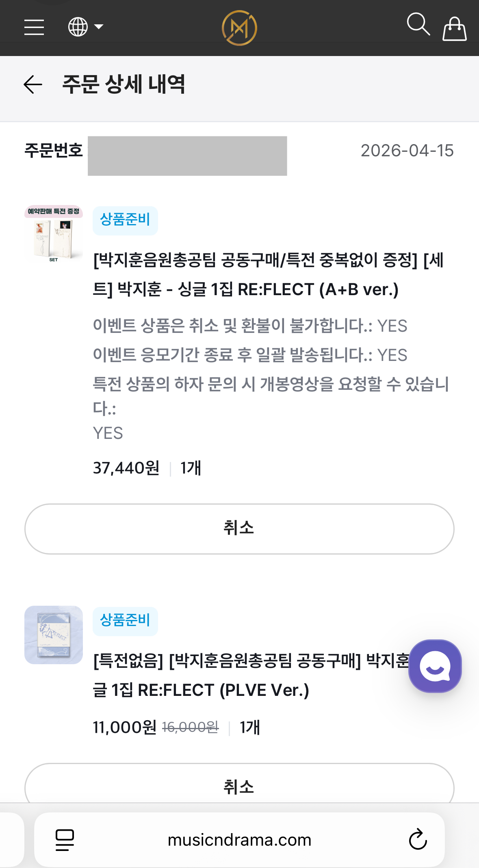Open the search magnifier icon
479x868 pixels.
coord(418,24)
